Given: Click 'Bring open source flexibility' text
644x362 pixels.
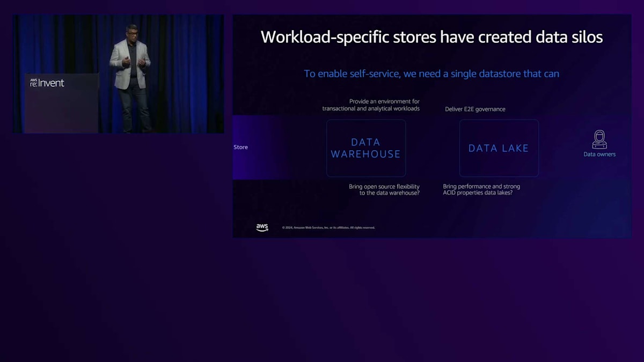Looking at the screenshot, I should pyautogui.click(x=384, y=189).
